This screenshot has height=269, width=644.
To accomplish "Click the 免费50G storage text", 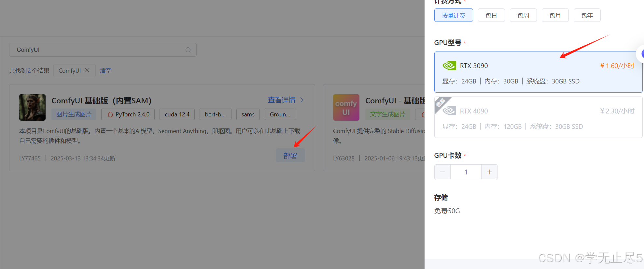I will click(x=447, y=211).
